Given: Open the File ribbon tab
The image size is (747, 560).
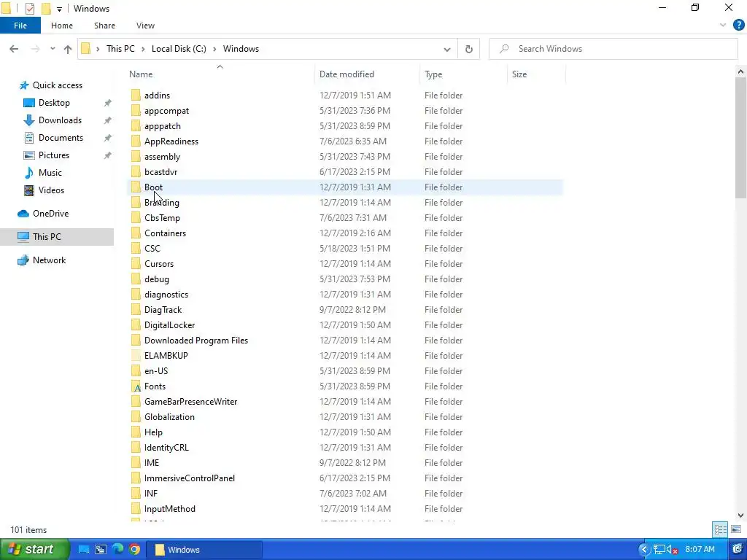Looking at the screenshot, I should coord(20,26).
